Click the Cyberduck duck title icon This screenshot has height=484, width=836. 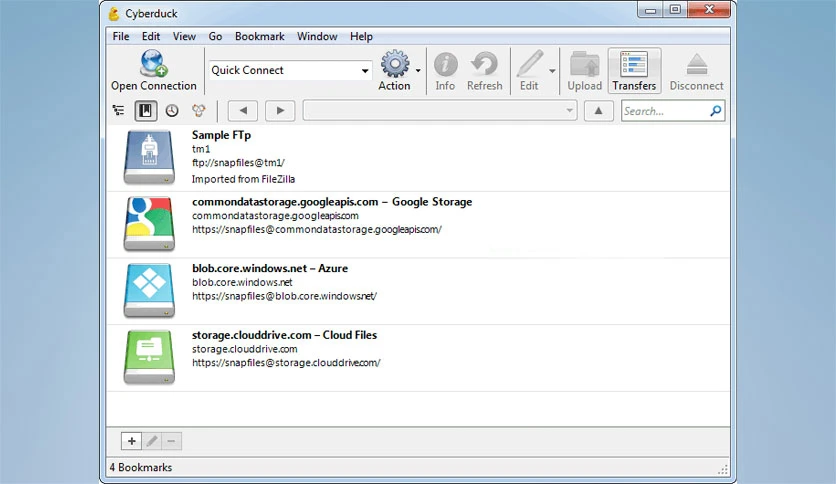[114, 13]
